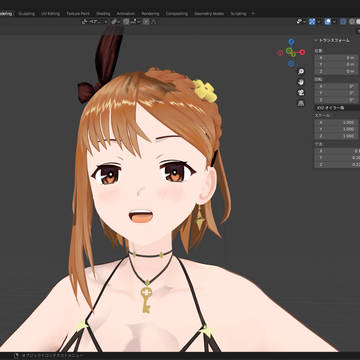Open the transform orientation dropdown
This screenshot has height=360, width=360.
95,22
